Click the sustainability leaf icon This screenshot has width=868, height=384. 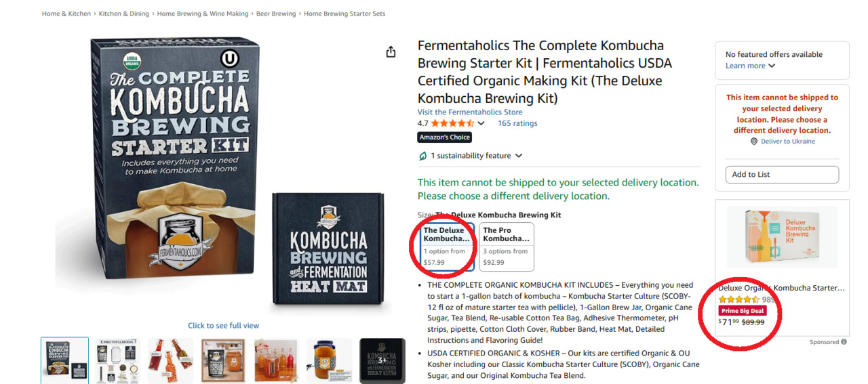[x=423, y=156]
